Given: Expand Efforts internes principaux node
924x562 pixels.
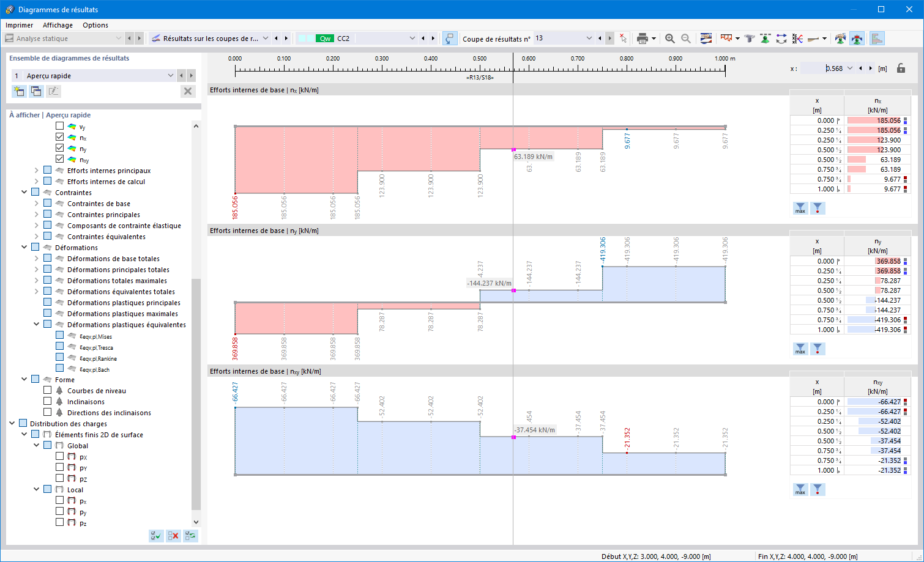Looking at the screenshot, I should 36,171.
